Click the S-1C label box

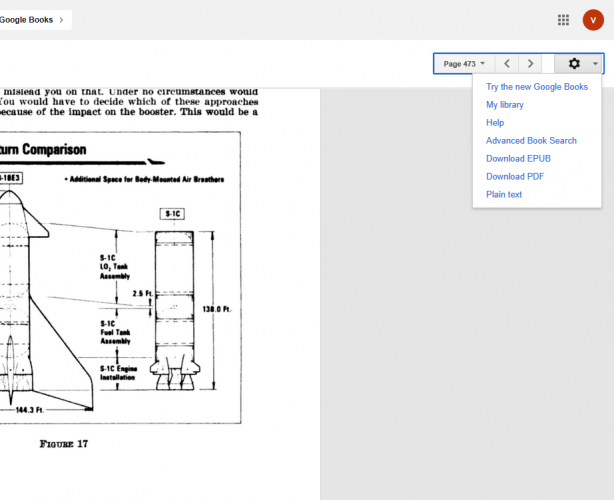click(x=172, y=214)
